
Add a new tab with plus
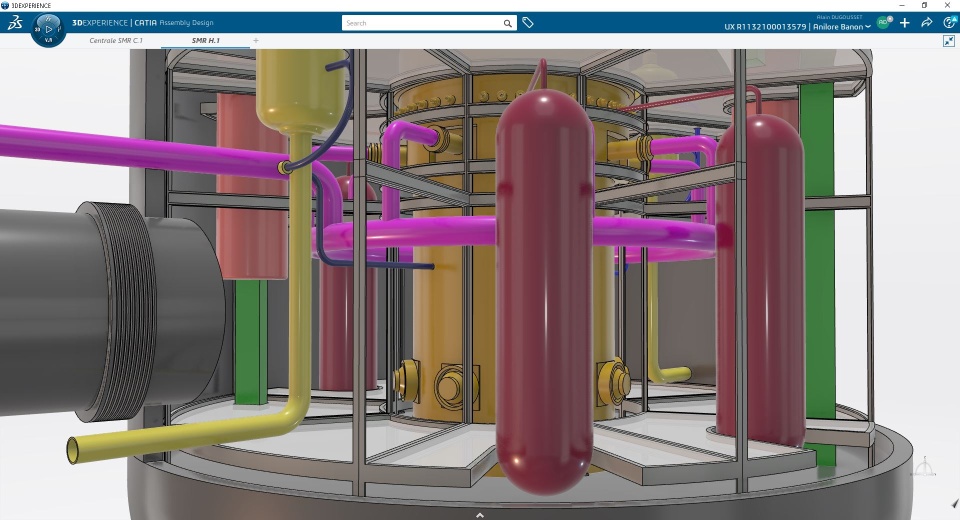pos(256,40)
